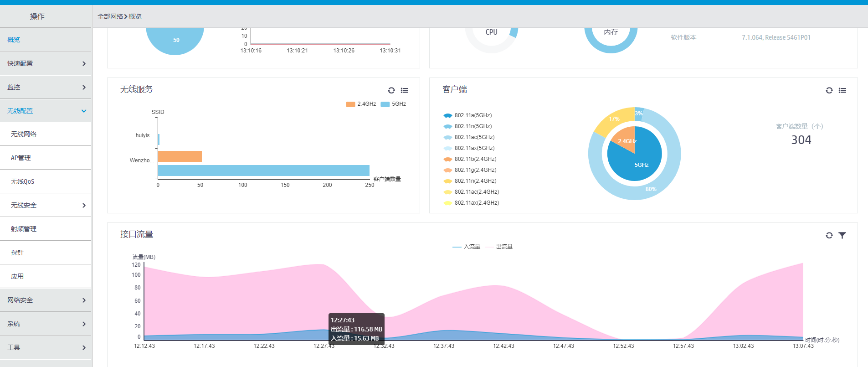Toggle 出流量 series in legend
Viewport: 868px width, 367px height.
499,247
